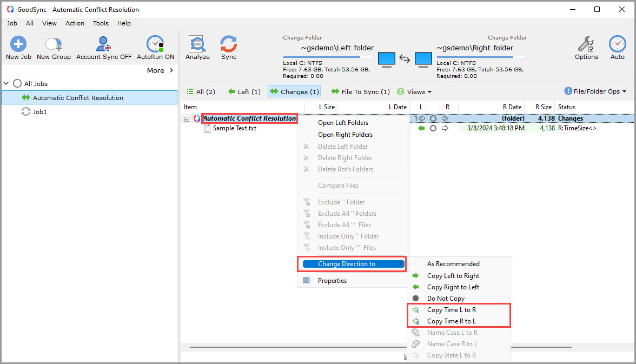
Task: Sort by Item column header
Action: (190, 107)
